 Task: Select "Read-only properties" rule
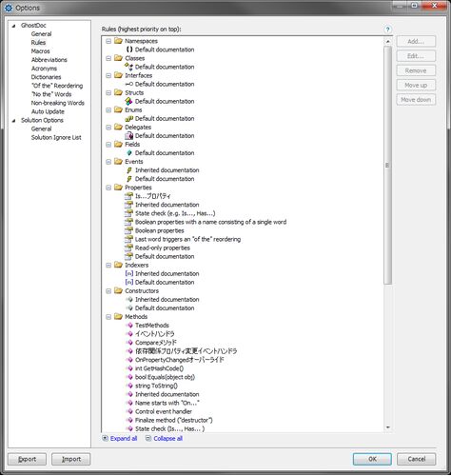pos(163,248)
